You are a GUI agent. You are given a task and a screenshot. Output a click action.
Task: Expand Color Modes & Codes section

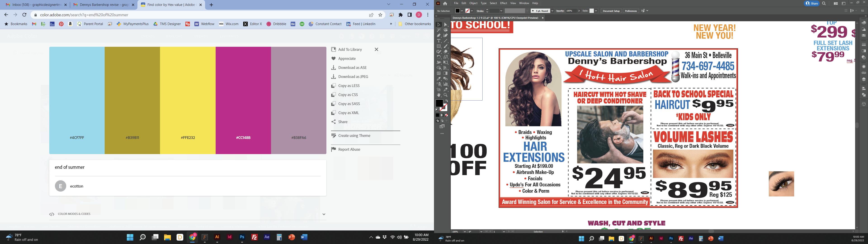324,214
